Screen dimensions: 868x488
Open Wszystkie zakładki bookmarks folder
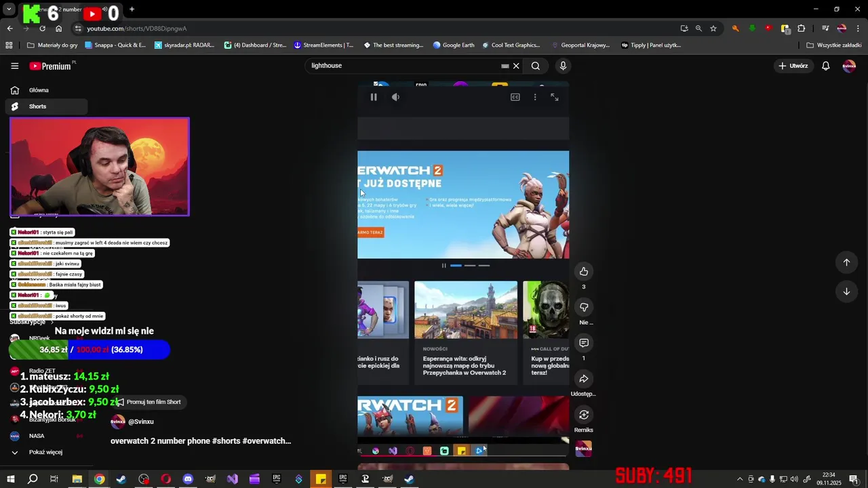pyautogui.click(x=833, y=45)
